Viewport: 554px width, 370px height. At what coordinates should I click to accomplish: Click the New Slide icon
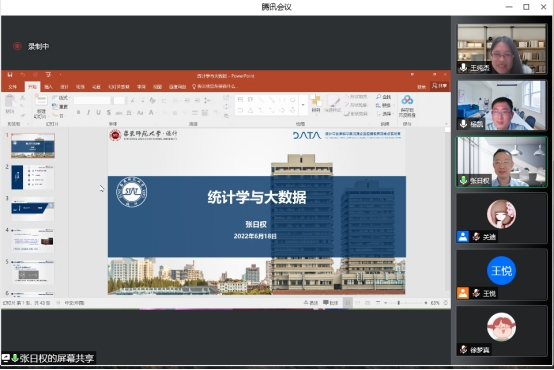[x=41, y=106]
